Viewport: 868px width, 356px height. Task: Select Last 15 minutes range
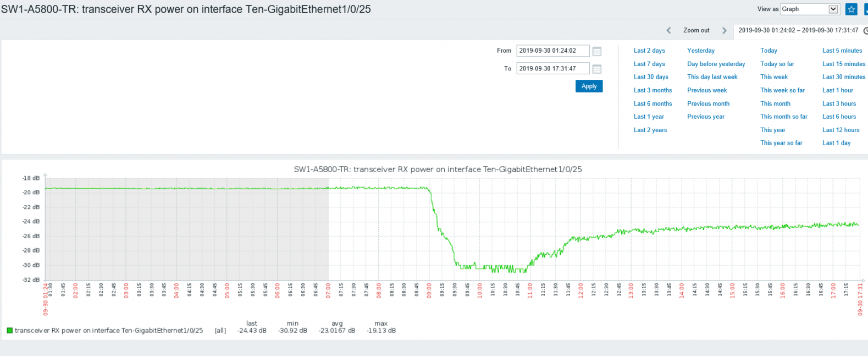pyautogui.click(x=844, y=64)
